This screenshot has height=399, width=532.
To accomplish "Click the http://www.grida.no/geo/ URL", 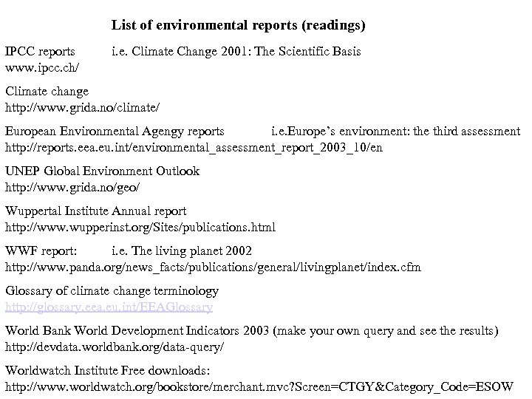I will 72,188.
